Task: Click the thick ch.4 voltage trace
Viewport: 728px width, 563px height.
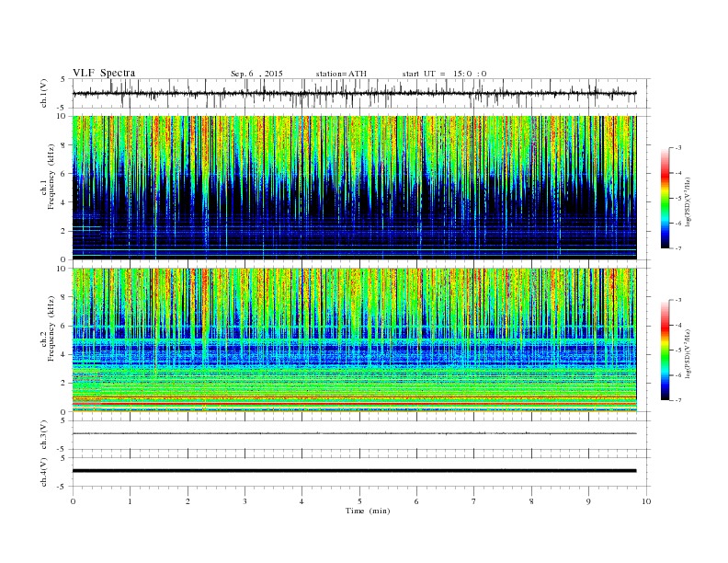Action: pos(354,471)
